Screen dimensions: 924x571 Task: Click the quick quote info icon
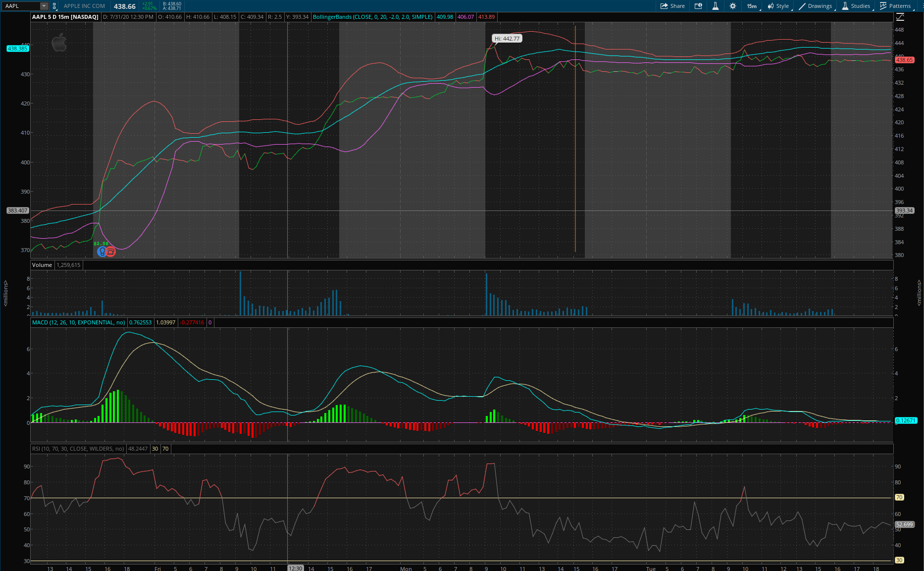[698, 6]
